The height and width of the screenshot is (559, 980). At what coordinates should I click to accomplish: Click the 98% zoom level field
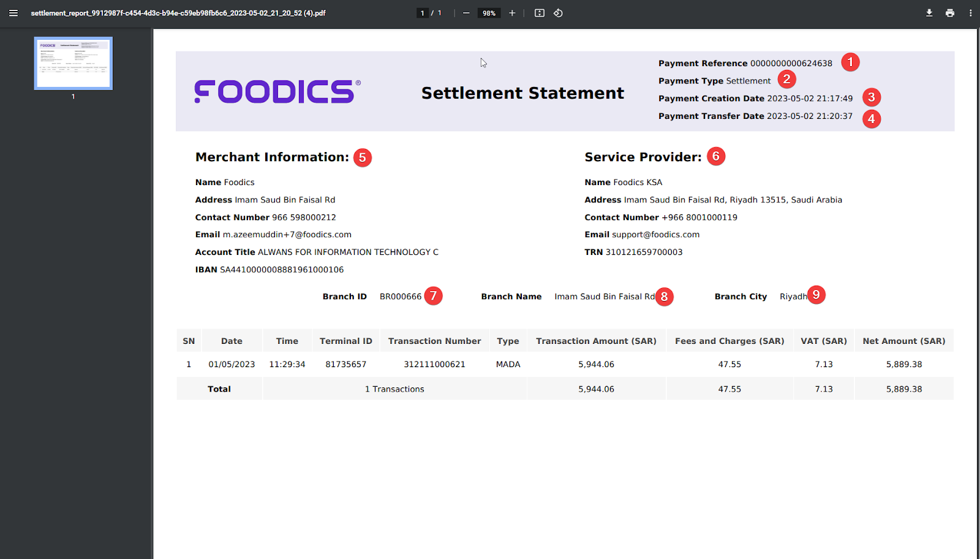pyautogui.click(x=489, y=13)
